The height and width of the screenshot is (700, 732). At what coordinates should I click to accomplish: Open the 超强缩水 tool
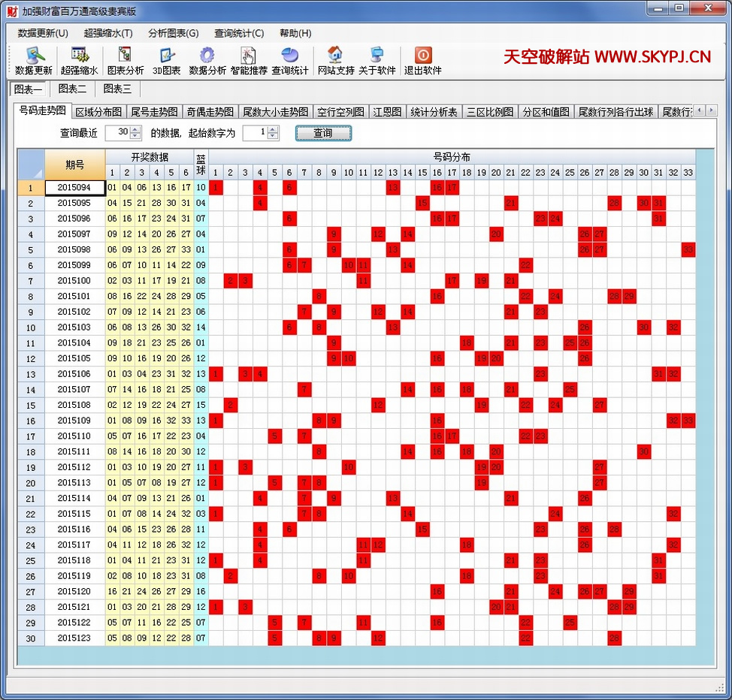pyautogui.click(x=79, y=61)
